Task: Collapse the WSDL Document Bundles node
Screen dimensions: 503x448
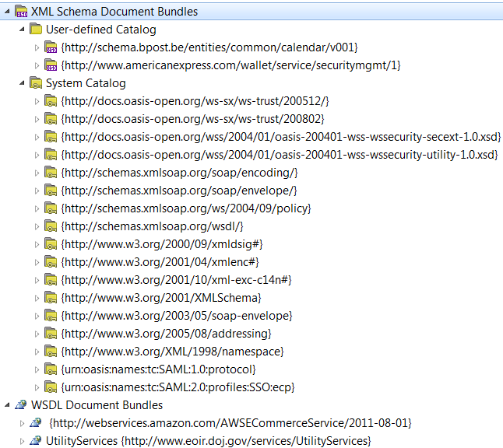Action: click(7, 405)
